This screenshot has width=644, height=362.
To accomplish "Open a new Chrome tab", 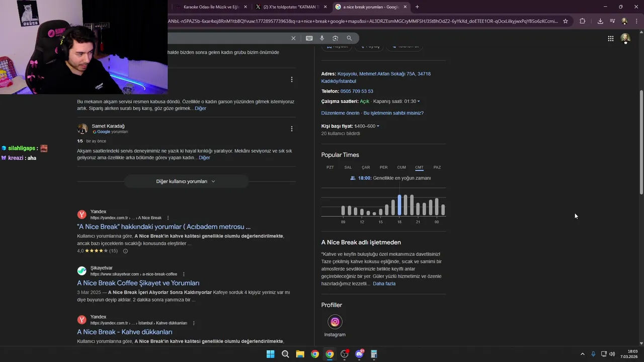I will click(417, 7).
